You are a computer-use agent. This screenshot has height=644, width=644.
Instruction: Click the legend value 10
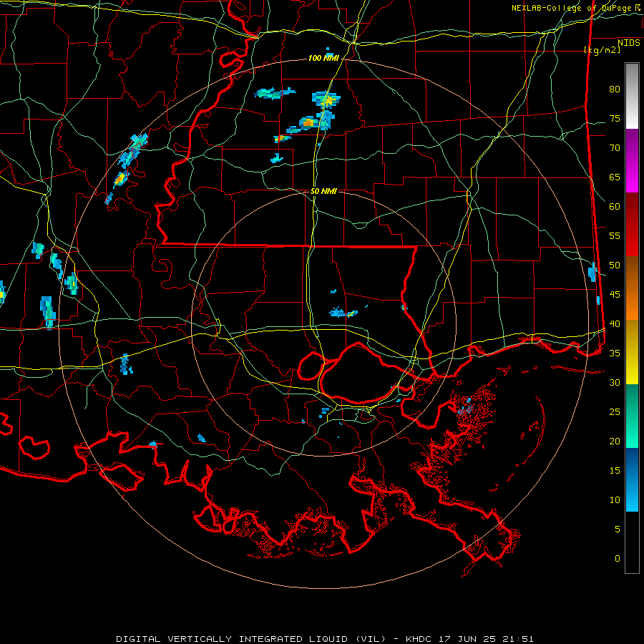click(615, 500)
